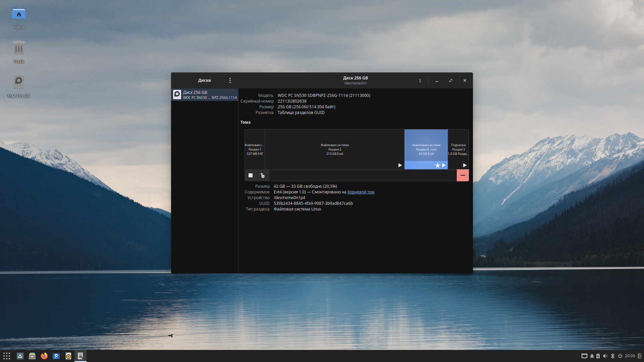
Task: Show the notifications bell panel
Action: (x=592, y=356)
